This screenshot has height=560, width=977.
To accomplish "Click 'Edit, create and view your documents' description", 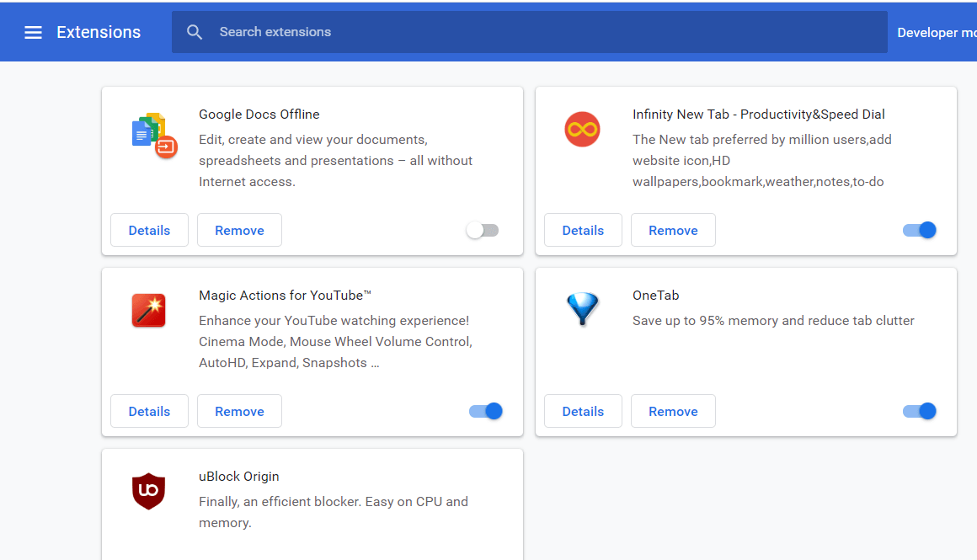I will pyautogui.click(x=335, y=161).
